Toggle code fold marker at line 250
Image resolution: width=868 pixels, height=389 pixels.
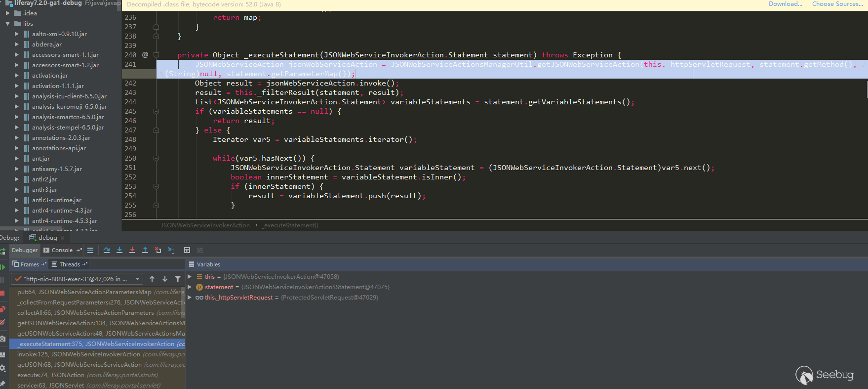[x=156, y=158]
